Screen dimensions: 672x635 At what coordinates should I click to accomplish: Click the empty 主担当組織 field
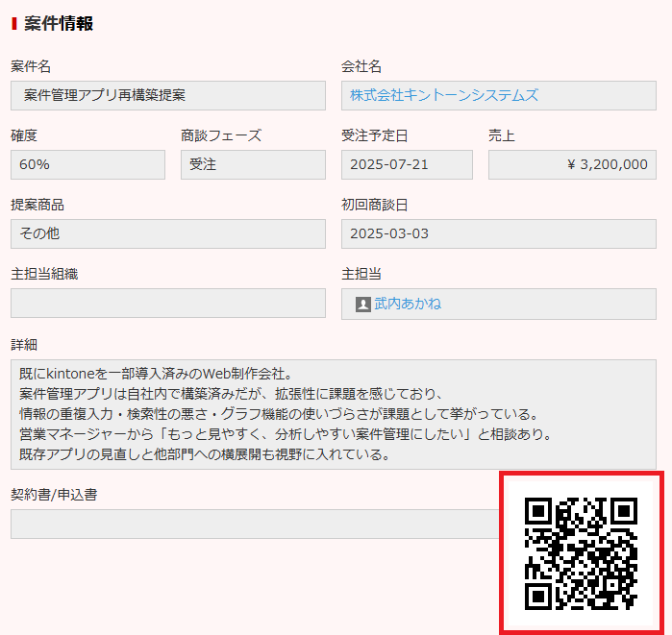pos(168,304)
